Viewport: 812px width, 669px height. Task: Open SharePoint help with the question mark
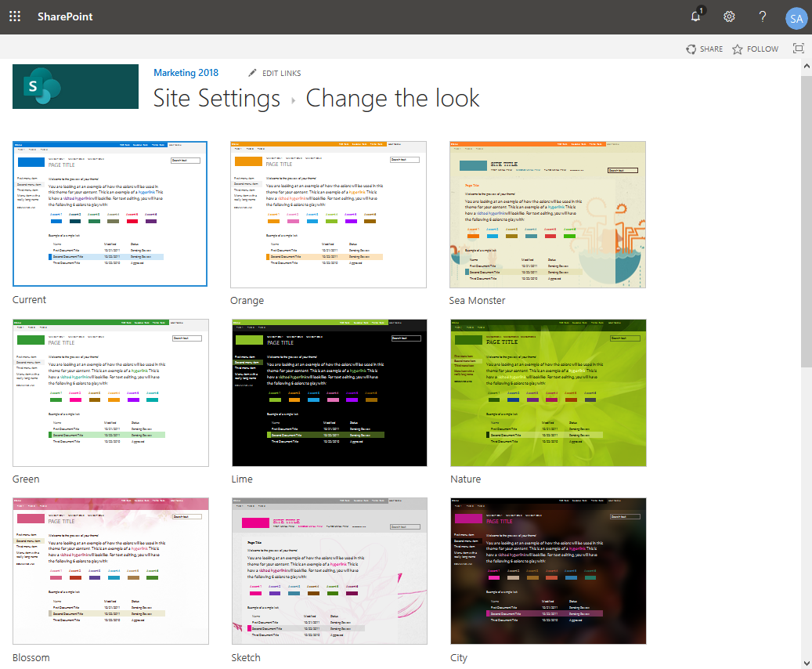click(762, 16)
